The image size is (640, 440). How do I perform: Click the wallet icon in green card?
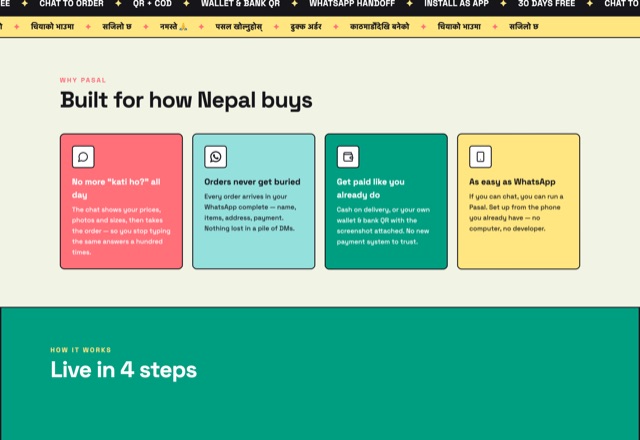click(348, 157)
